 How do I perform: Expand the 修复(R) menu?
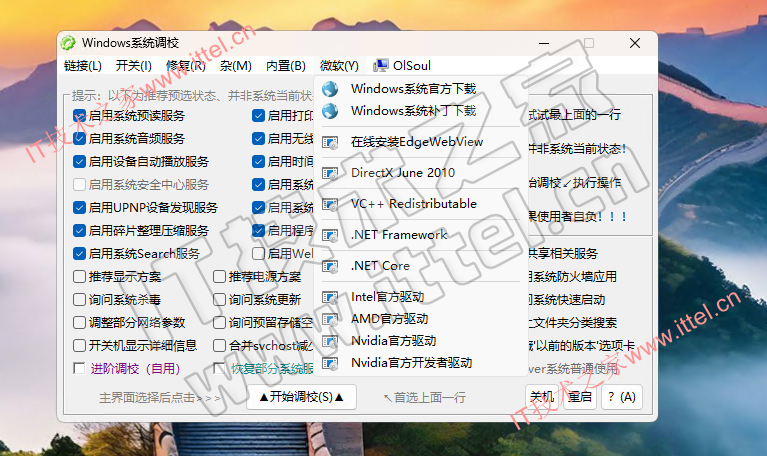pos(185,66)
